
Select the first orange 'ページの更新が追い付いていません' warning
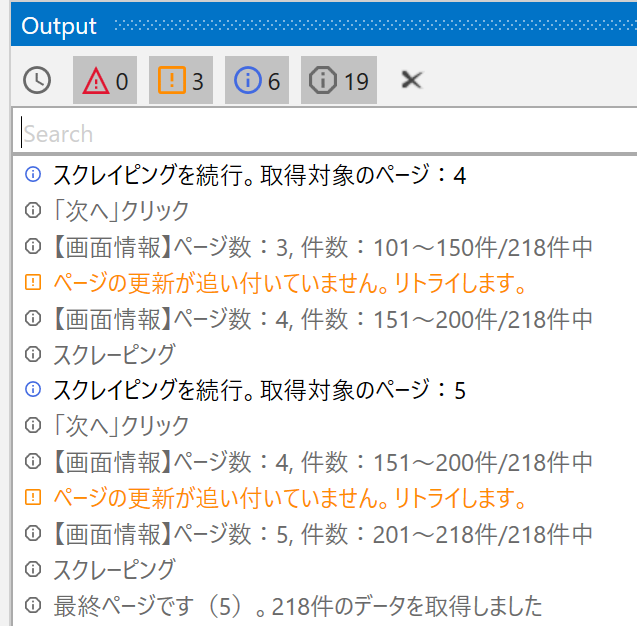290,282
